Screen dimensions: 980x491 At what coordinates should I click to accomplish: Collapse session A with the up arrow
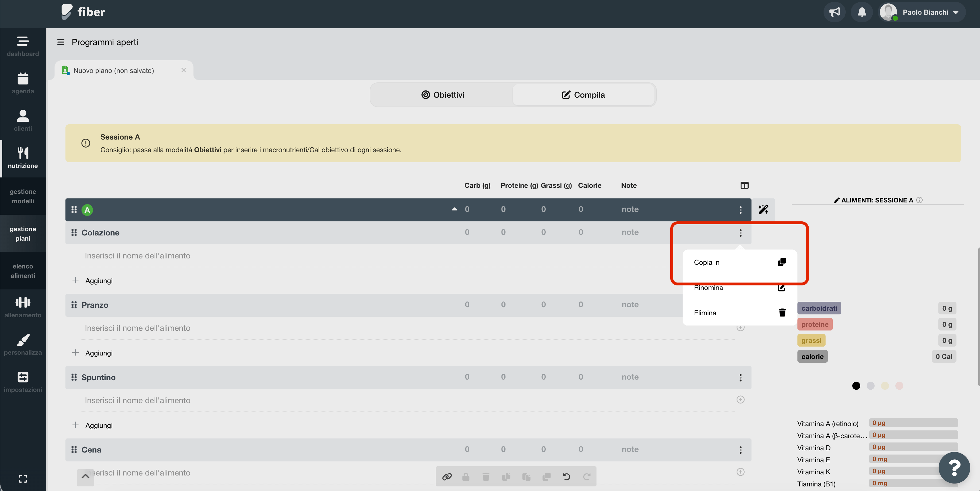coord(454,209)
